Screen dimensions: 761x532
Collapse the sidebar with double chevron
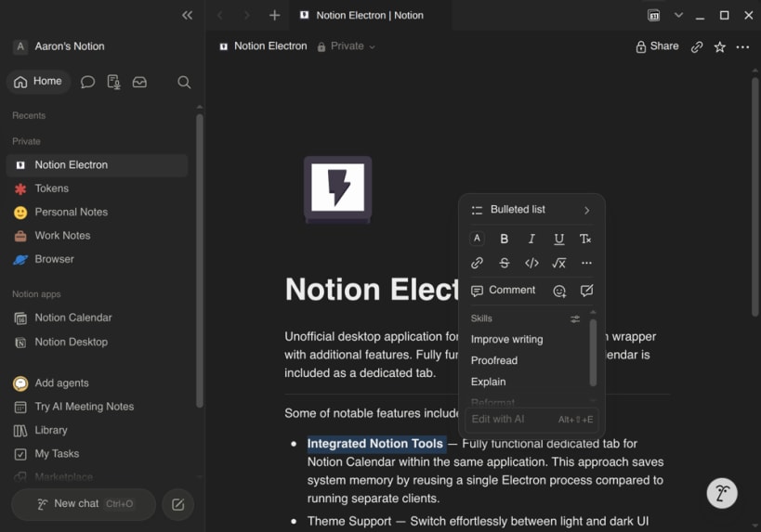(x=187, y=15)
